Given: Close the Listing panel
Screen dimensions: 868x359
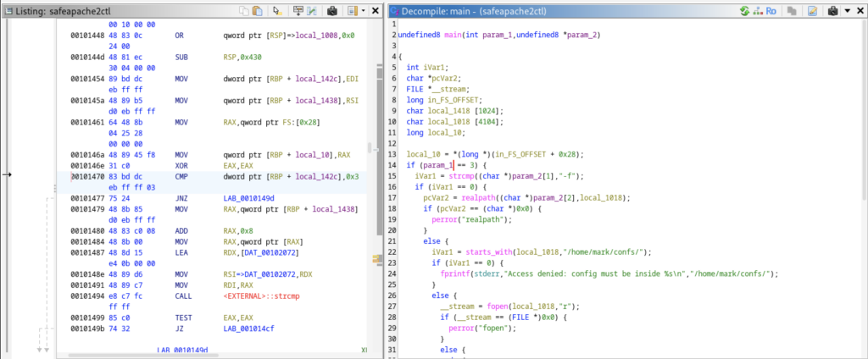Looking at the screenshot, I should [376, 11].
